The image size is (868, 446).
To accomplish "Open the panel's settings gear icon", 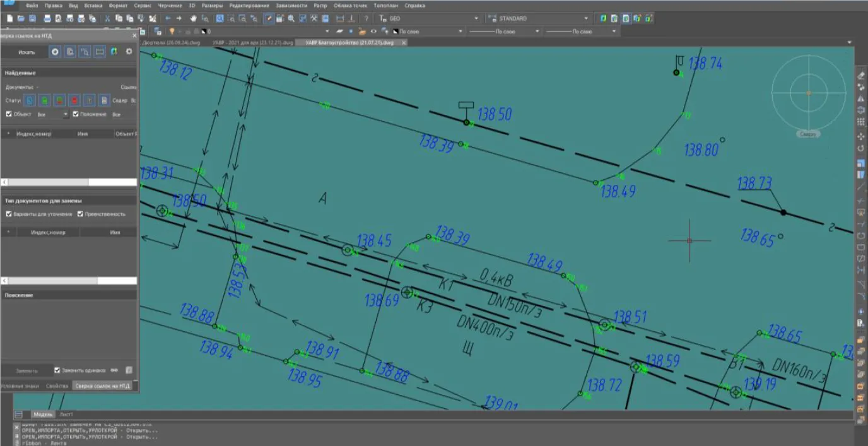I will (x=129, y=52).
